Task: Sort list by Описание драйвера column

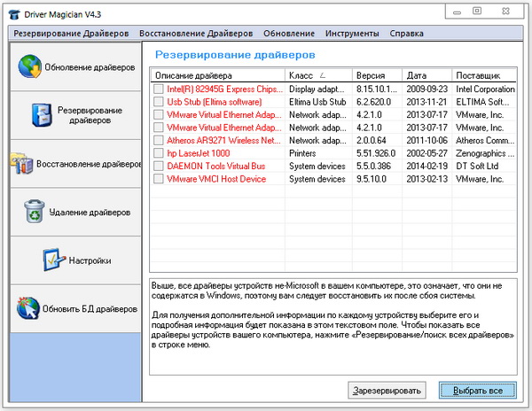Action: (x=217, y=74)
